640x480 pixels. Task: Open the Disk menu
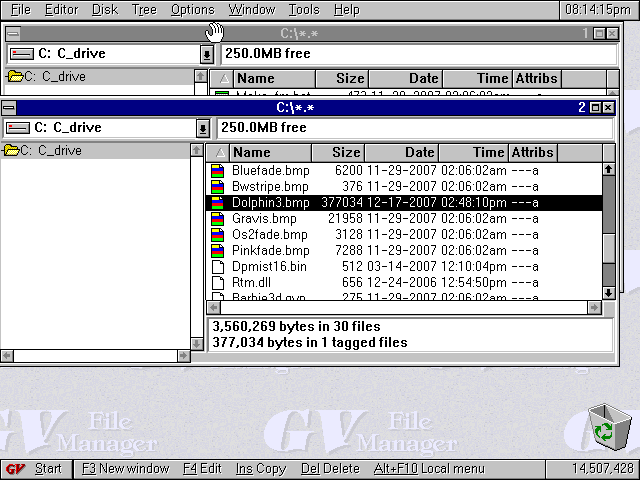click(104, 10)
